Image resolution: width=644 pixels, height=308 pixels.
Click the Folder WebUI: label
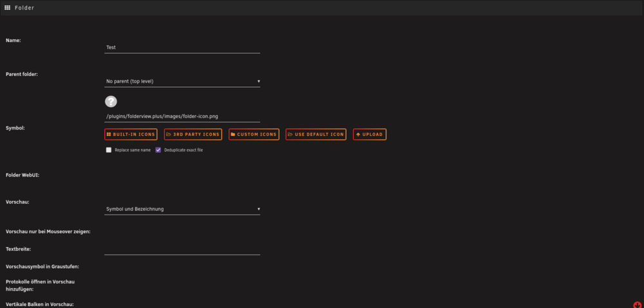pyautogui.click(x=23, y=175)
